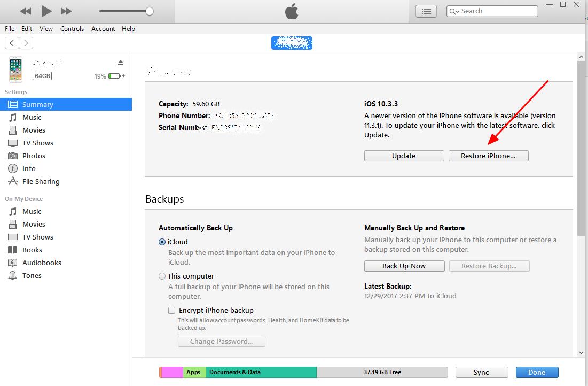Open the Controls menu

coord(72,28)
